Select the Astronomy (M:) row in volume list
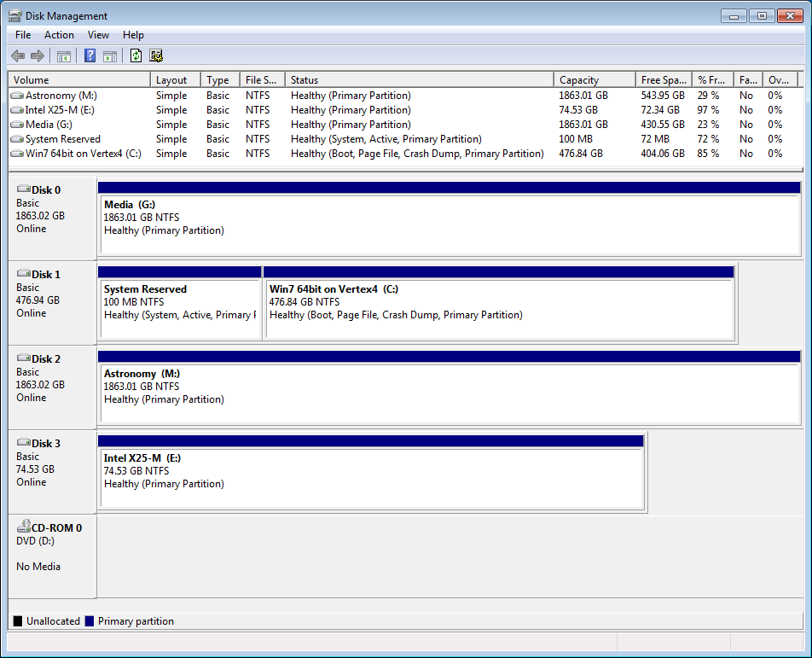812x658 pixels. 405,96
